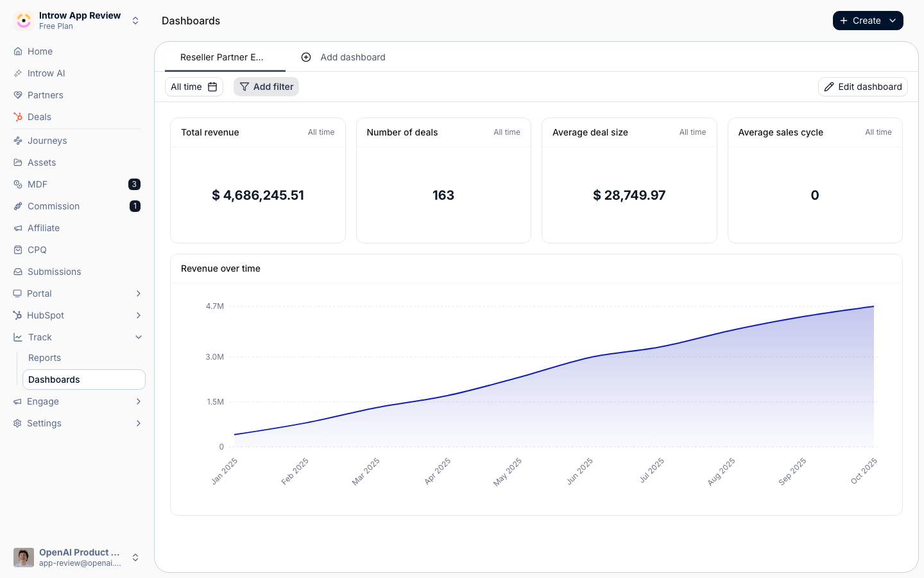Expand the Portal submenu chevron
The height and width of the screenshot is (578, 924).
click(x=139, y=293)
